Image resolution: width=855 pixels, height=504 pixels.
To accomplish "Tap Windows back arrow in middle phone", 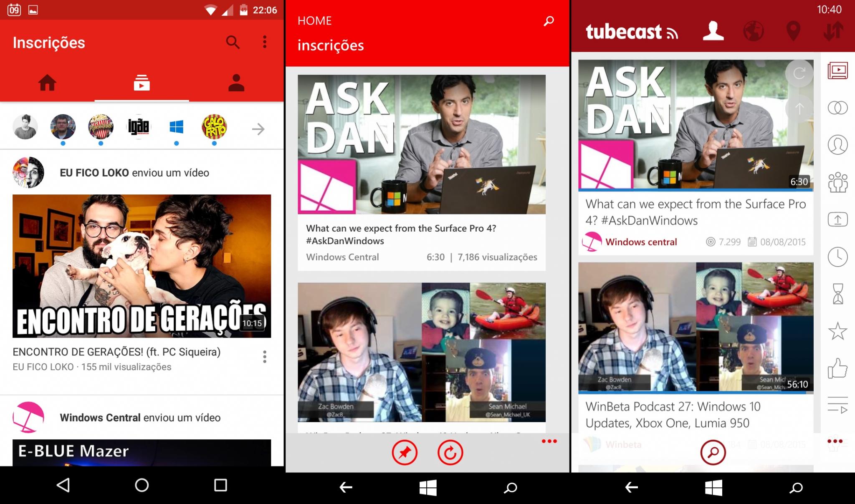I will click(346, 487).
